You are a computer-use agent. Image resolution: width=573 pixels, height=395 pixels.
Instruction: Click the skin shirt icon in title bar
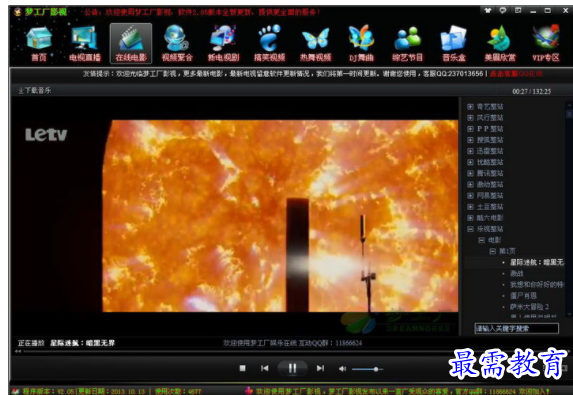487,11
